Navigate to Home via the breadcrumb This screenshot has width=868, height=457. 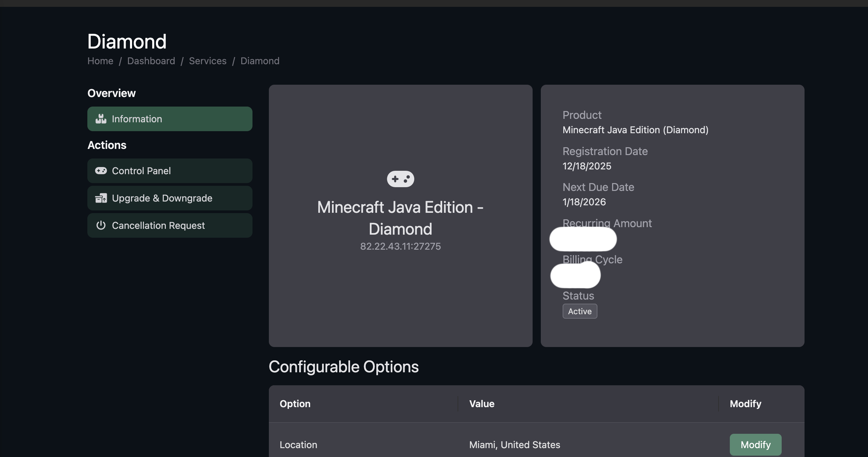click(x=100, y=61)
